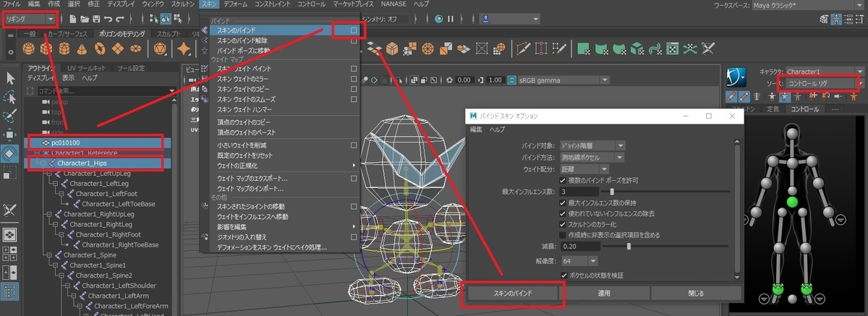This screenshot has height=316, width=868.
Task: Select the polygon sphere shelf icon
Action: click(29, 49)
